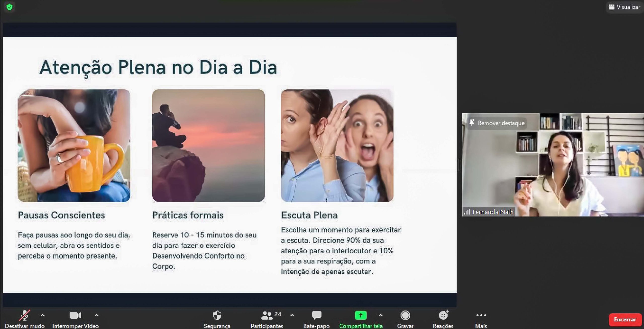Open the Visualizar view menu
Viewport: 644px width, 329px height.
pyautogui.click(x=624, y=7)
